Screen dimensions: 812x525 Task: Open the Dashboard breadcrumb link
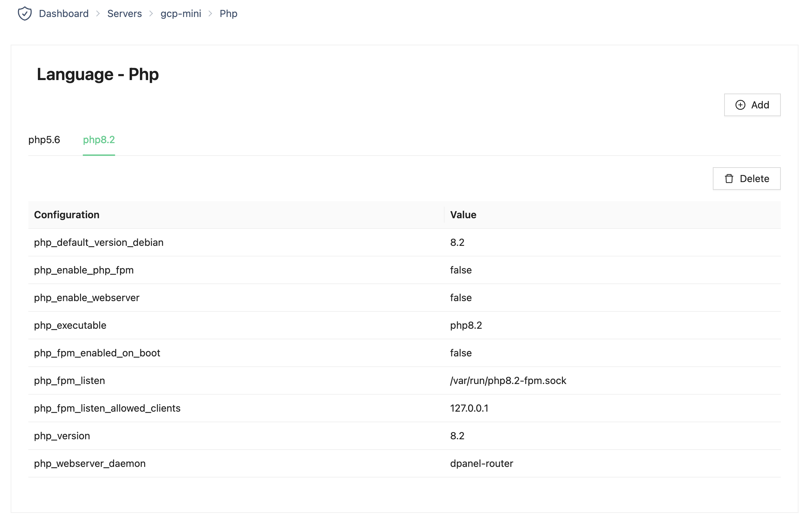[64, 13]
